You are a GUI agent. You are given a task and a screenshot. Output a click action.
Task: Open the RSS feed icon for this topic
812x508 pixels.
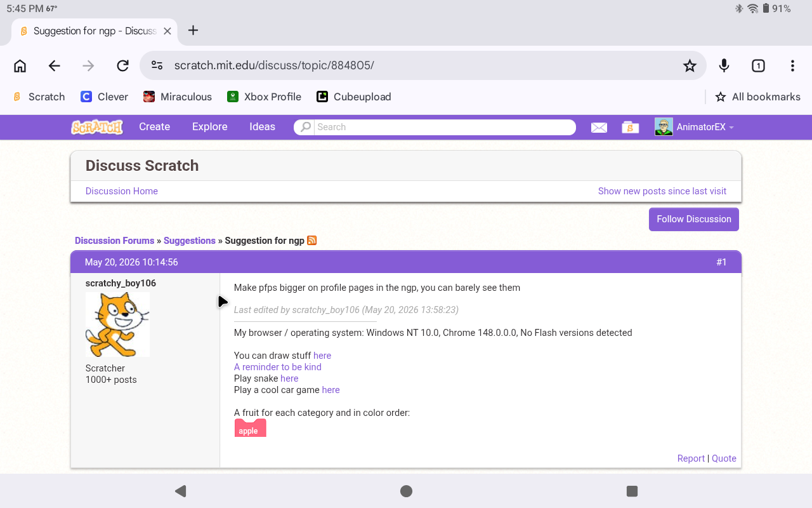[312, 240]
